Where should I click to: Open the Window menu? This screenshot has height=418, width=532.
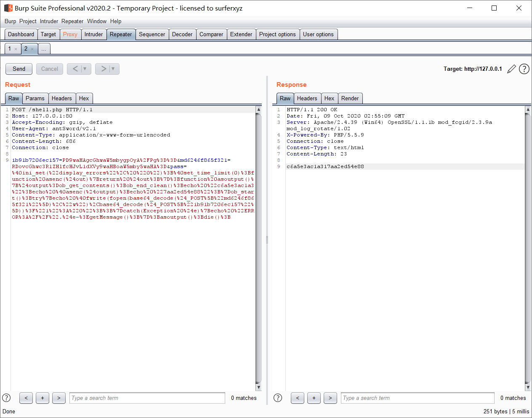click(x=97, y=21)
